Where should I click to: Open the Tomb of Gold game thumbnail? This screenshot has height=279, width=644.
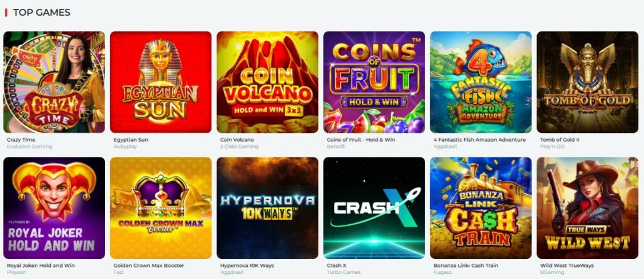tap(587, 82)
